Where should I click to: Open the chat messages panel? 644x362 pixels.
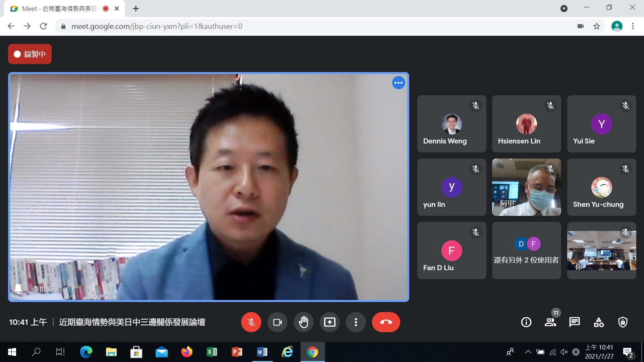click(575, 322)
